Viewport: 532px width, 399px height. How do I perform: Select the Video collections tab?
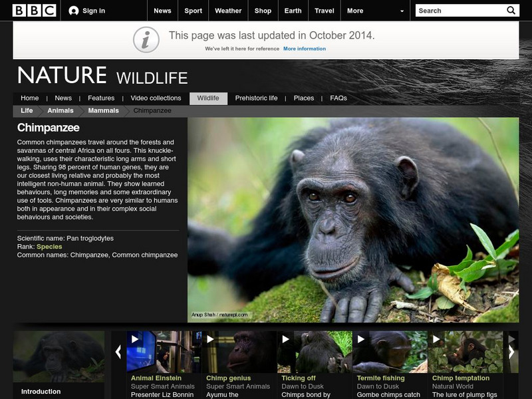tap(156, 98)
